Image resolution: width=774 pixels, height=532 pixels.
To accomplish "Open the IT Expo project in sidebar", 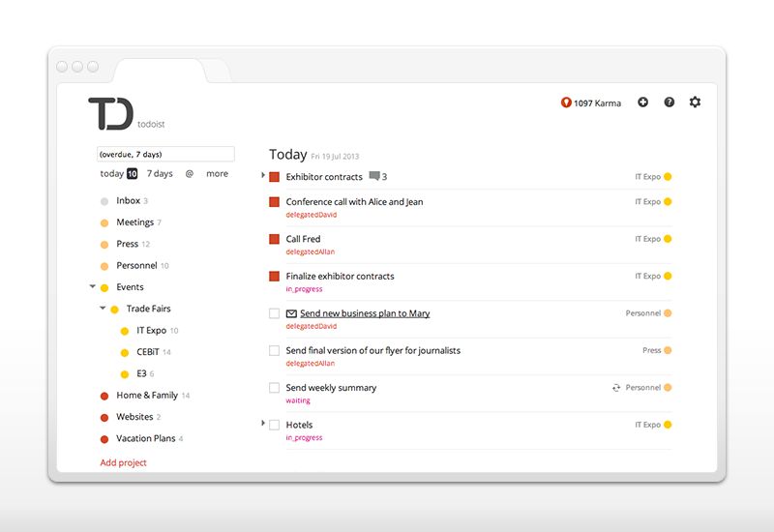I will click(152, 330).
